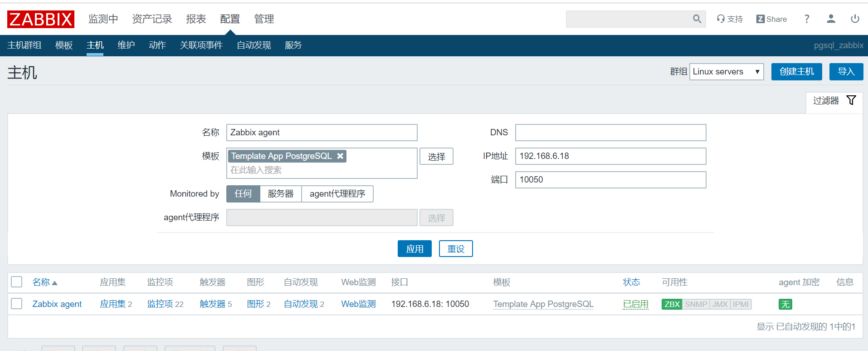Select agent代理程序 monitored-by option
The width and height of the screenshot is (868, 351).
pos(337,194)
